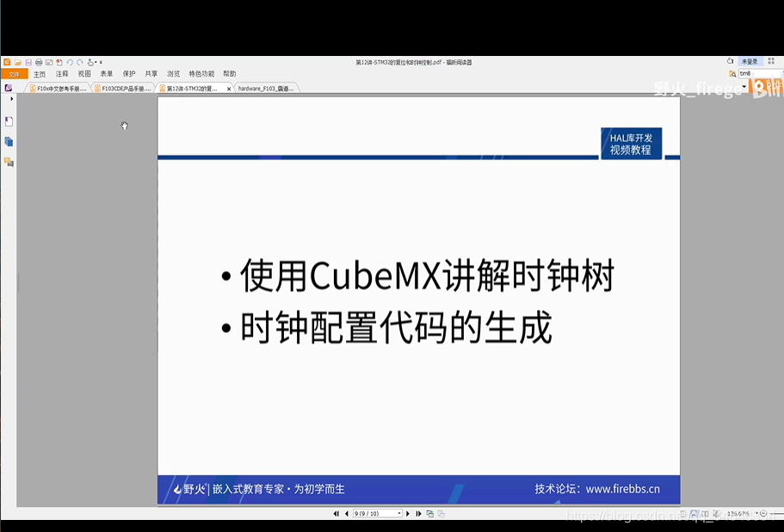
Task: Switch to the hardware_F103 document tab
Action: click(x=266, y=89)
